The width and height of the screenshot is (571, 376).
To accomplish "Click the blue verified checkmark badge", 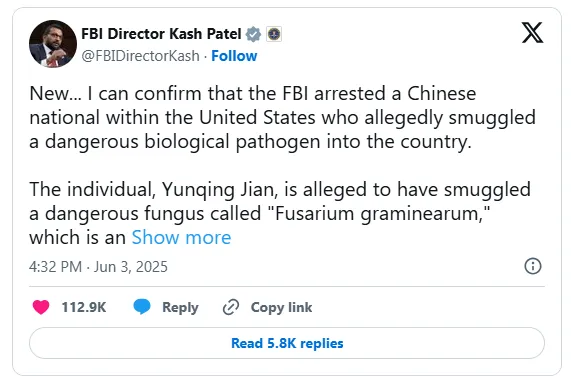I will (253, 34).
